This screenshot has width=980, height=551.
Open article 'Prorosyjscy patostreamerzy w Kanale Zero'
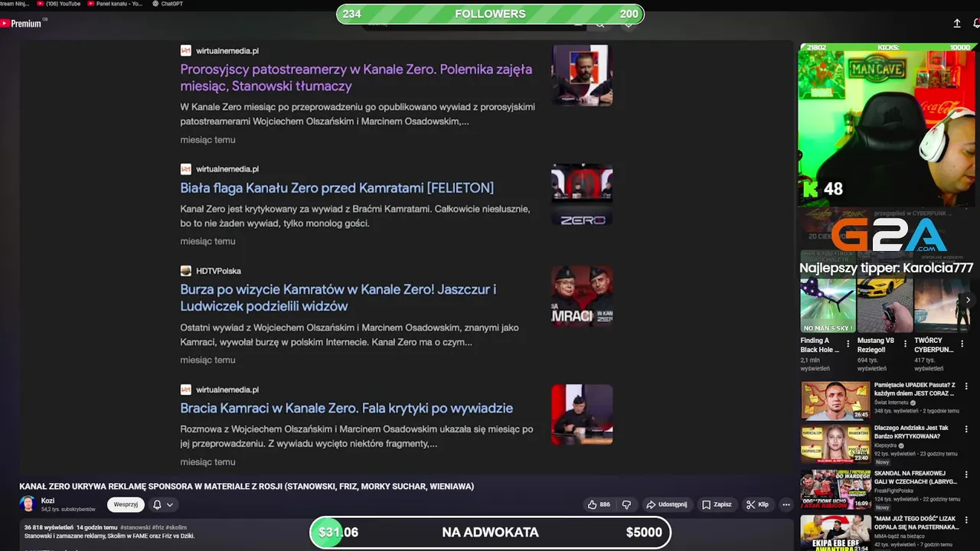[356, 77]
